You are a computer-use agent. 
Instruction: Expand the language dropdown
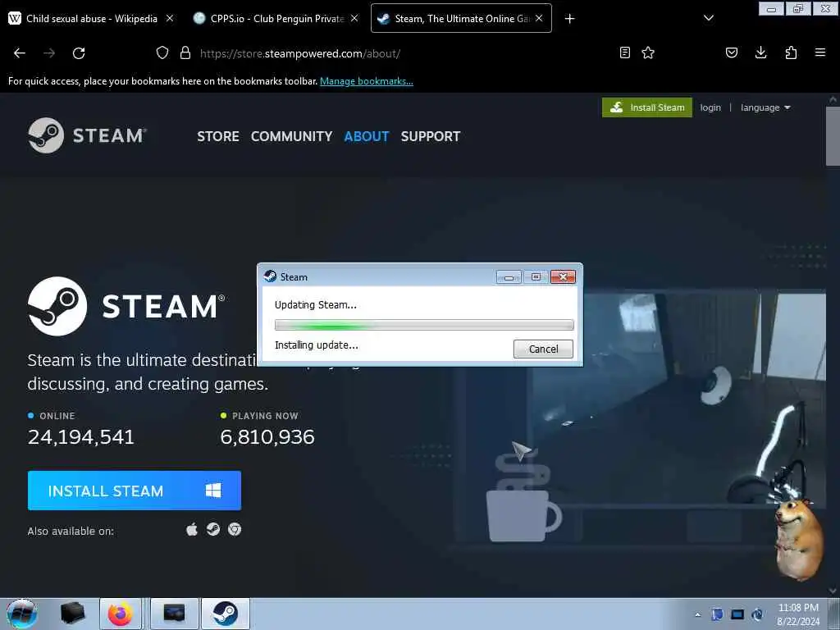tap(765, 107)
